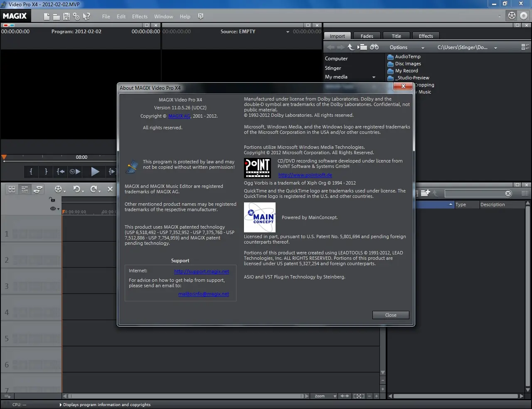This screenshot has height=409, width=532.
Task: Open the File menu
Action: [106, 17]
